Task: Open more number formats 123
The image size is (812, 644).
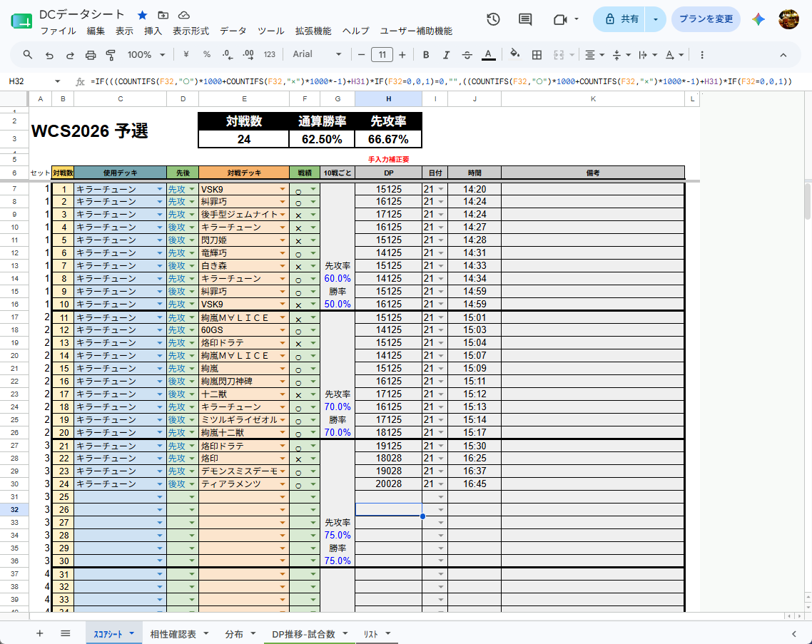Action: pyautogui.click(x=269, y=54)
